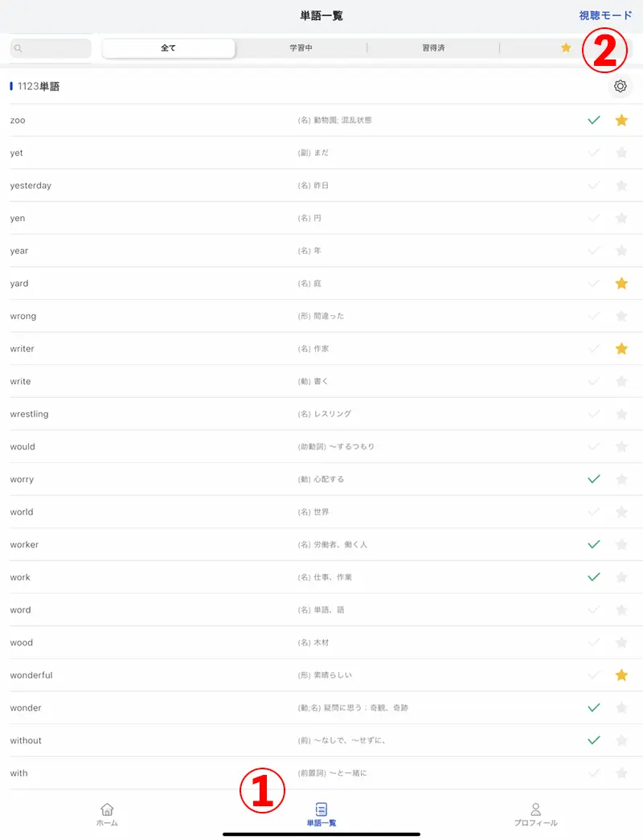Switch to the 学習中 tab
Screen dimensions: 643x840
(301, 48)
